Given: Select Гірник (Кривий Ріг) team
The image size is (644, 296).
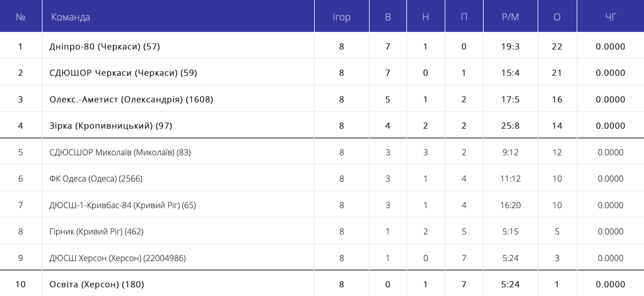Looking at the screenshot, I should coord(96,232).
